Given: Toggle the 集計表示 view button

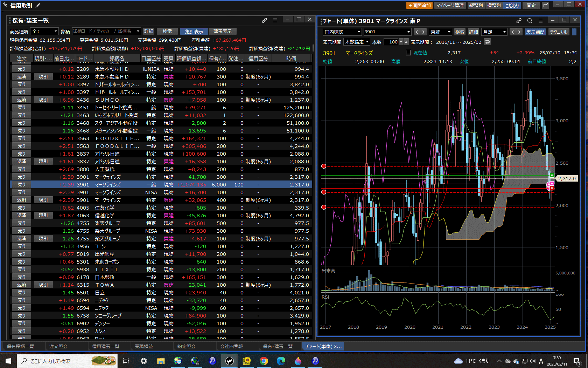Looking at the screenshot, I should click(x=194, y=32).
